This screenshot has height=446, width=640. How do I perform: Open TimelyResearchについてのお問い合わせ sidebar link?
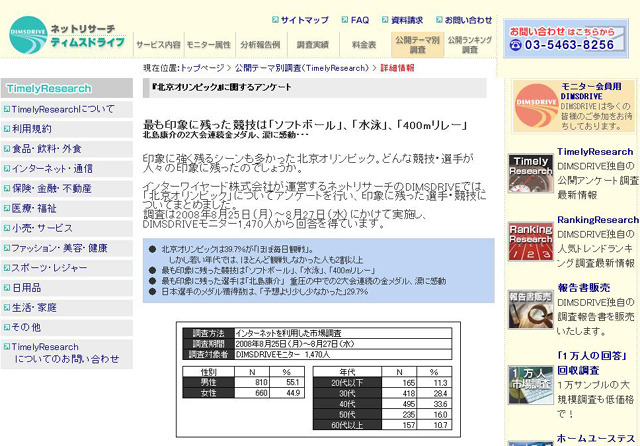click(x=65, y=353)
